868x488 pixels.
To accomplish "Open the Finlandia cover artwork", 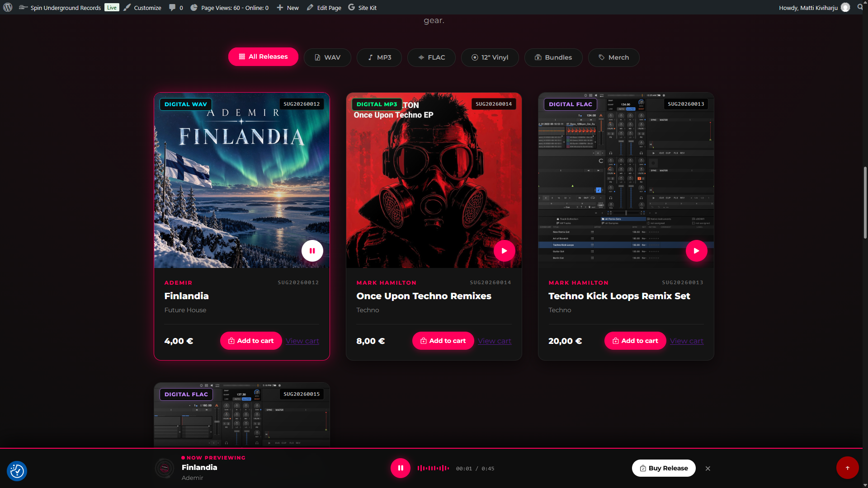I will [x=242, y=181].
